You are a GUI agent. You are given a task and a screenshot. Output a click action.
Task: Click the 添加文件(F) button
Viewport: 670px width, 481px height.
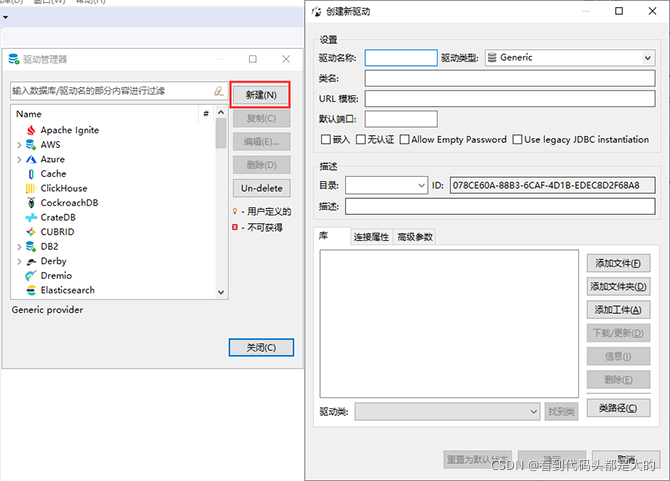[618, 263]
